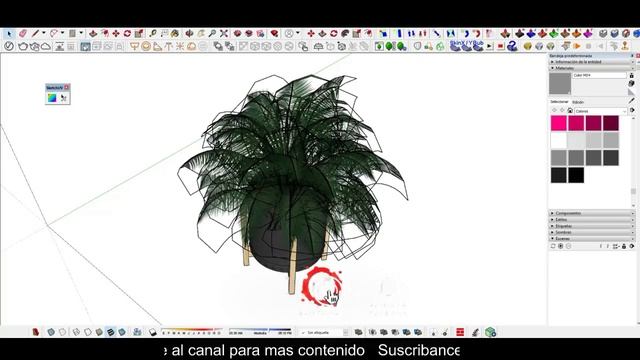Screen dimensions: 640x360
Task: Activate the Orbit camera tool
Action: pos(189,33)
